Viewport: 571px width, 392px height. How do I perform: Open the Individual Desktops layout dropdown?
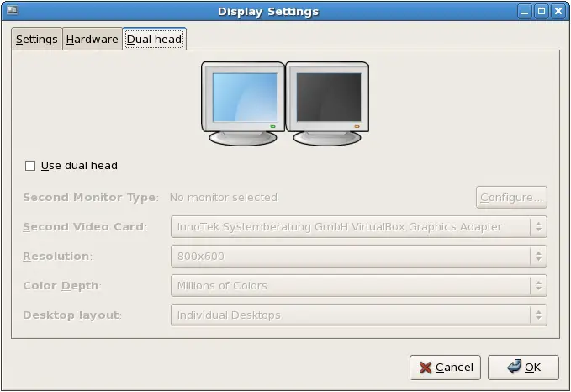pyautogui.click(x=358, y=315)
